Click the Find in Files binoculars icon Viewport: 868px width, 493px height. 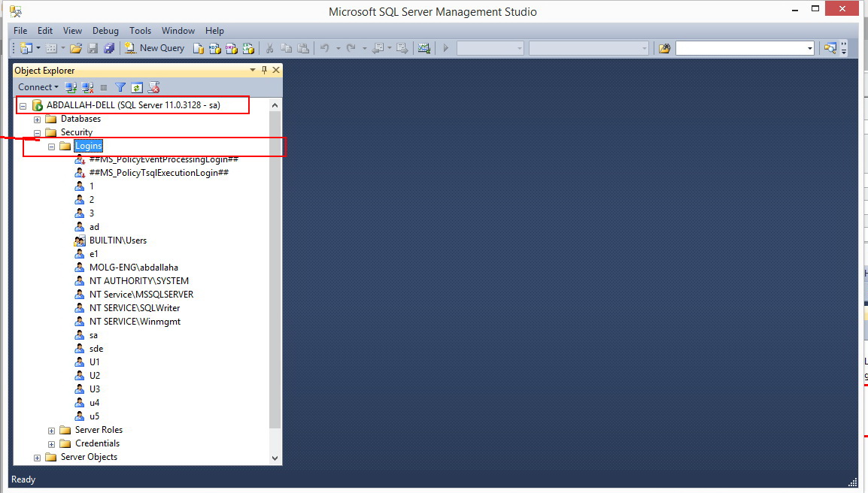[x=664, y=48]
